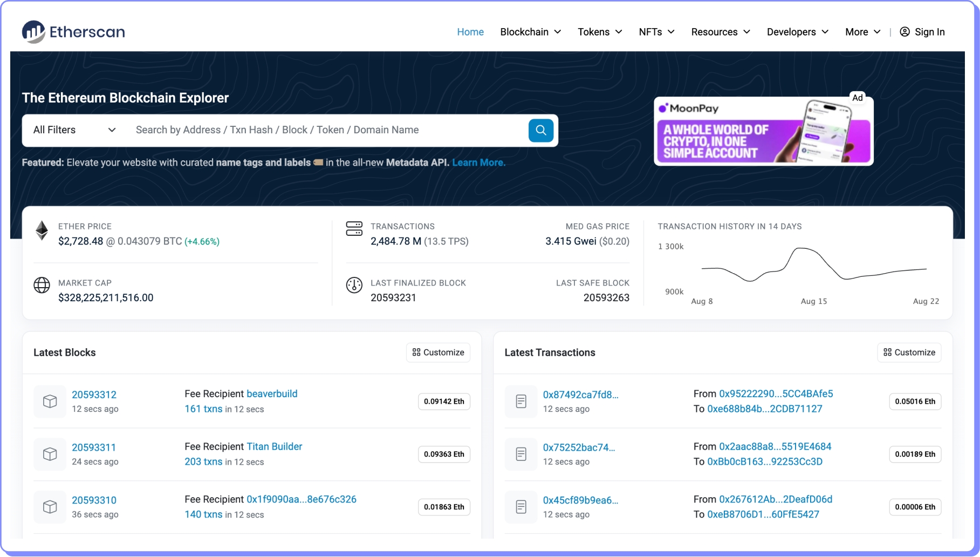Click document icon beside transaction 0x87492ca7fd8

[520, 402]
